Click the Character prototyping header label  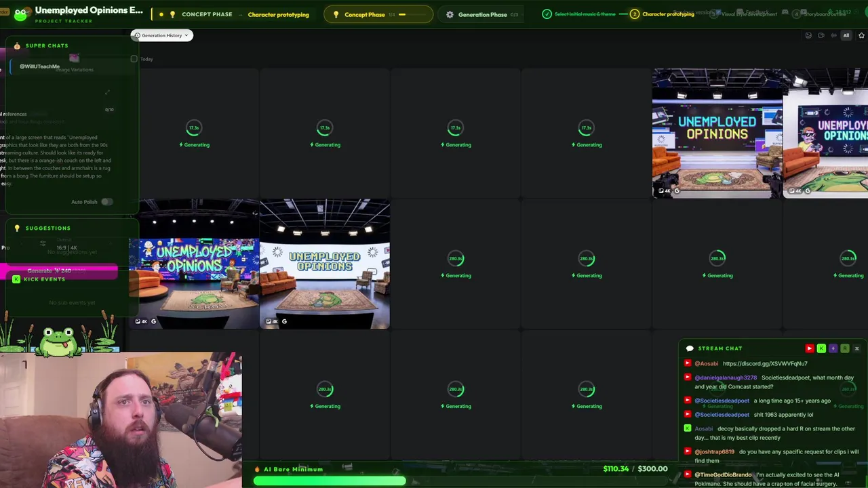[278, 14]
